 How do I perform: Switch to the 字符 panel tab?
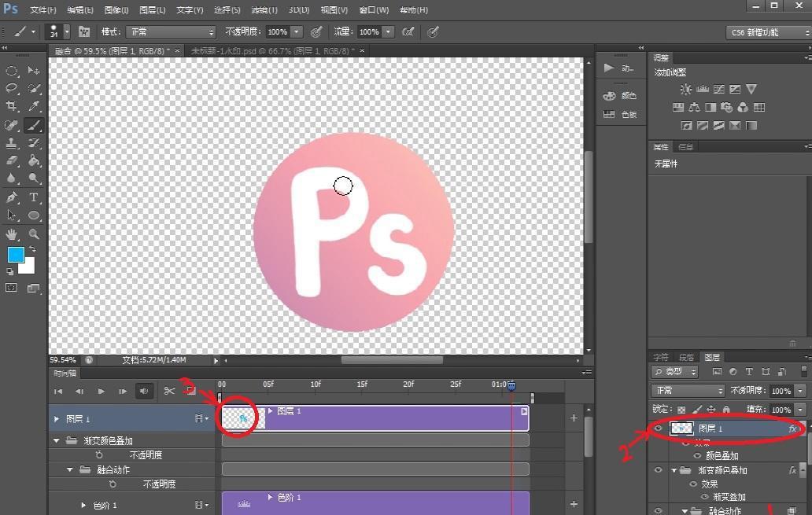tap(661, 357)
